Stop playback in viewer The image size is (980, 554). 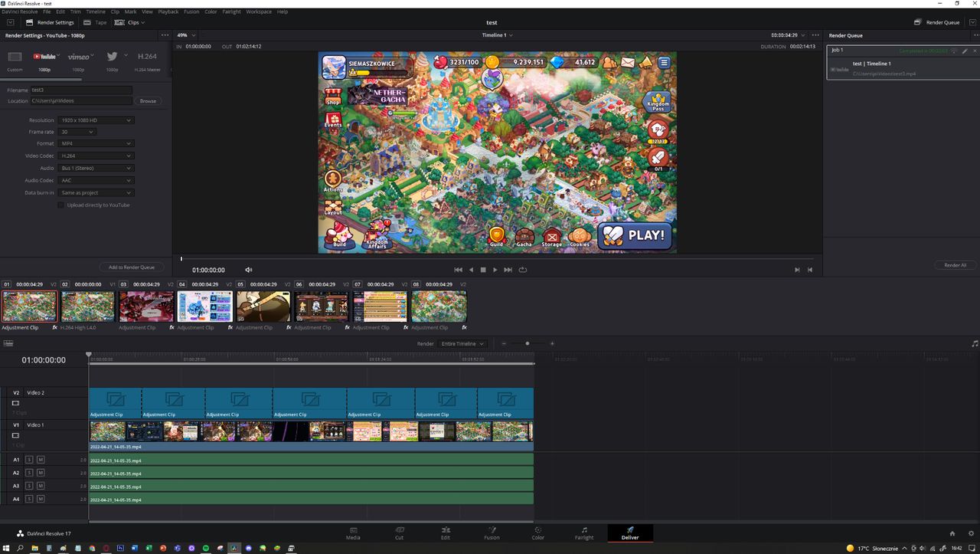(483, 270)
